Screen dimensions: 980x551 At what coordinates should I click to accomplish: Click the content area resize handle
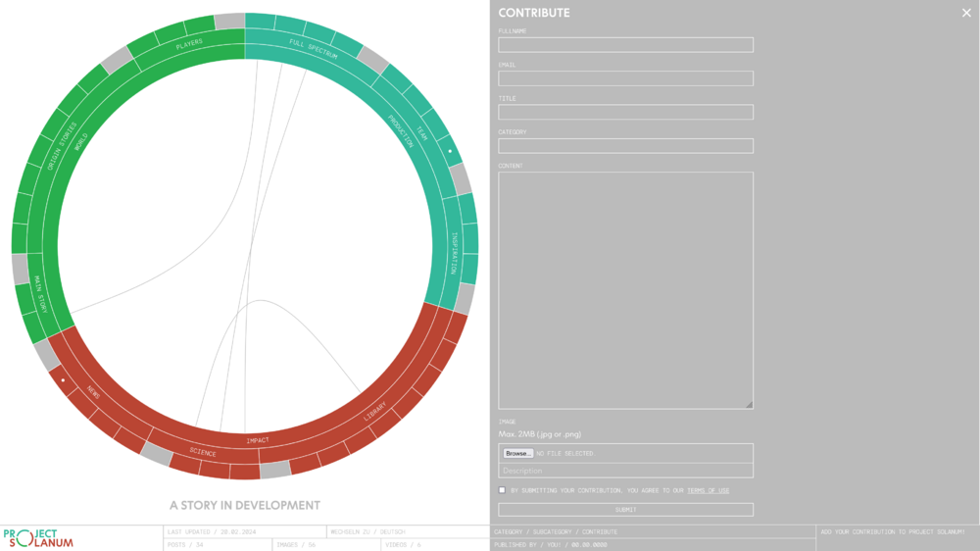tap(749, 405)
